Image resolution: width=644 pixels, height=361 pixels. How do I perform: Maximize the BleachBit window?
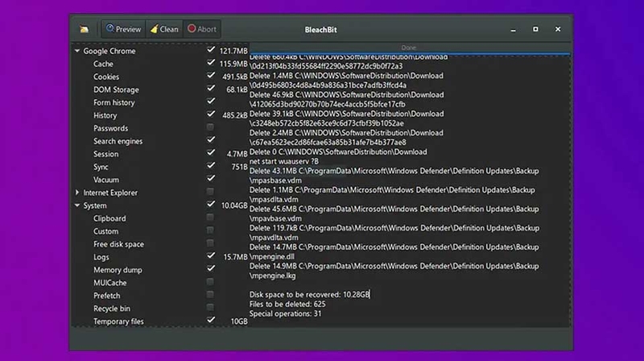(x=535, y=29)
